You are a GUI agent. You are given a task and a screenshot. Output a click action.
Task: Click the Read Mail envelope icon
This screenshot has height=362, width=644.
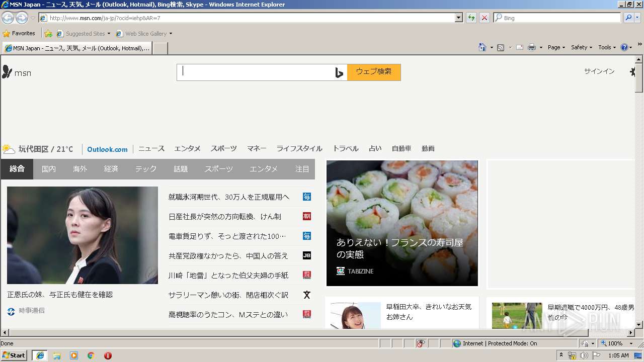(520, 47)
